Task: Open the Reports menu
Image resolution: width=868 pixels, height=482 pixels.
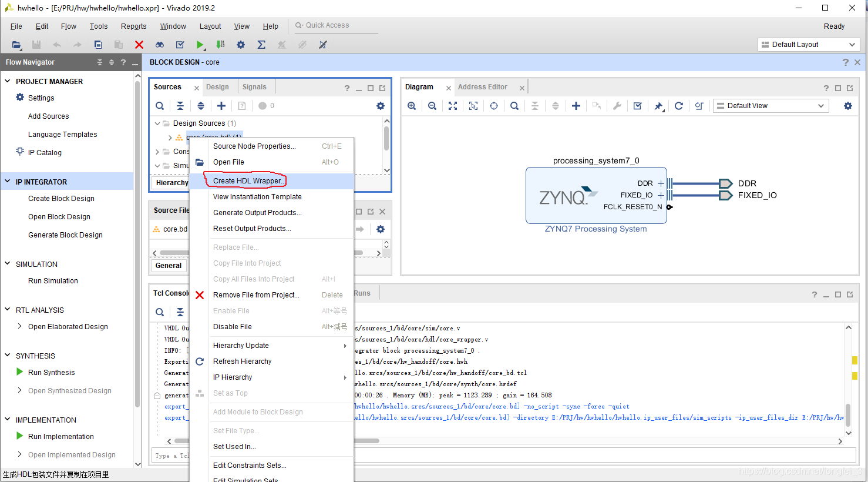Action: click(x=133, y=26)
